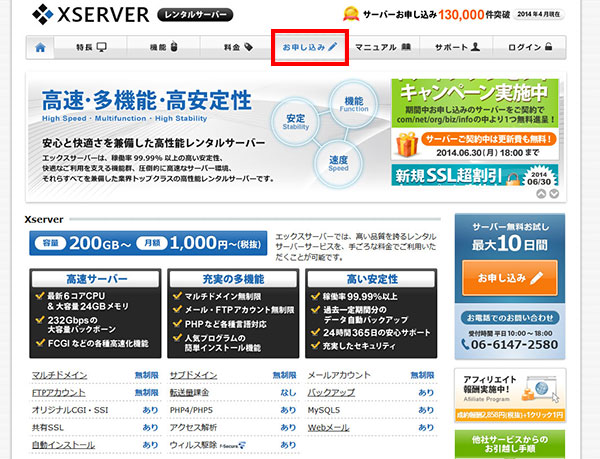Click the オリジナルCGI・SSI text
Viewport: 600px width, 459px height.
pos(70,410)
